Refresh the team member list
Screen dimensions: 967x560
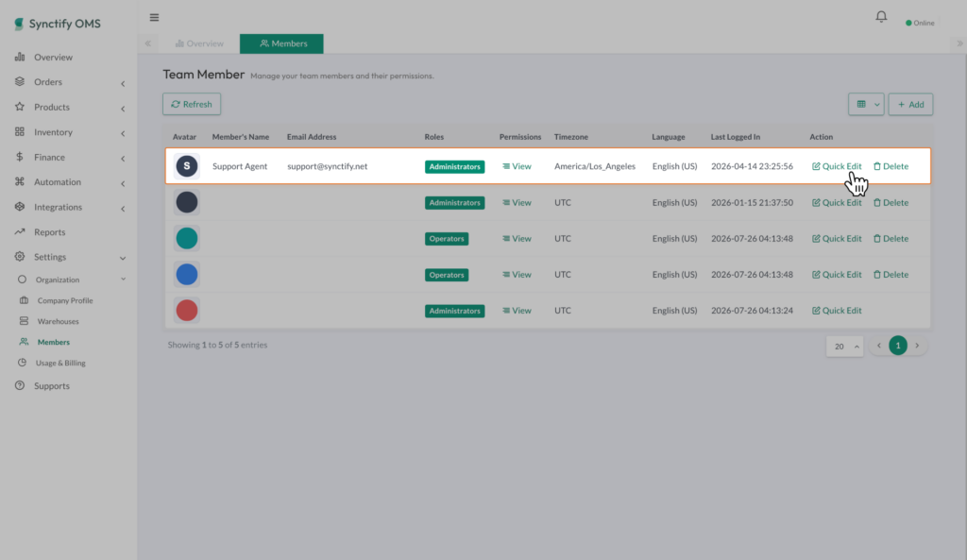[x=192, y=104]
